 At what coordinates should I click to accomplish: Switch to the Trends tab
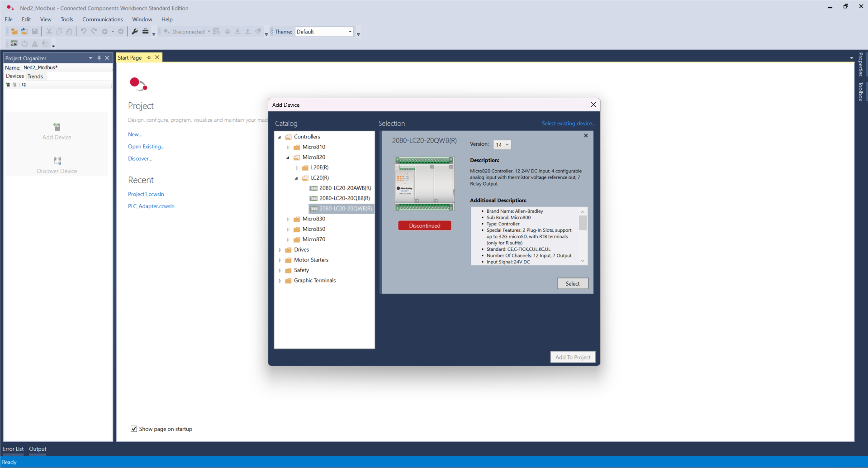(35, 76)
